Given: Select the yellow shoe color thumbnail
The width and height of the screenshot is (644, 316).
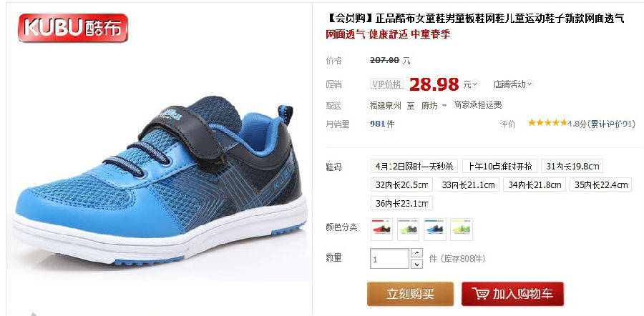Looking at the screenshot, I should 462,229.
